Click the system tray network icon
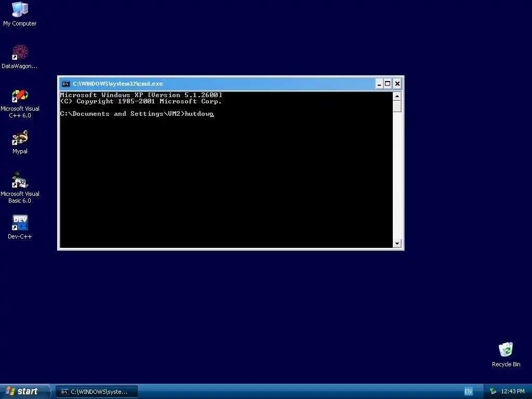 pyautogui.click(x=493, y=392)
